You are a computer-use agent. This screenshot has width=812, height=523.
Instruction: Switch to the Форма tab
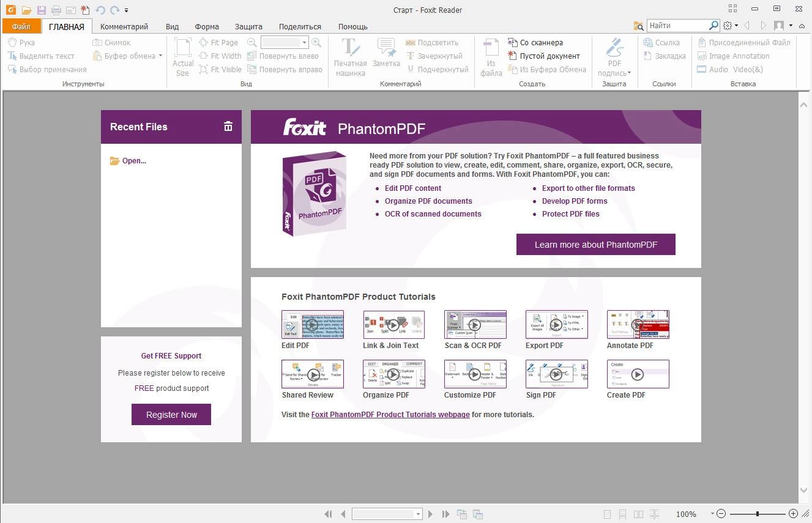tap(207, 26)
